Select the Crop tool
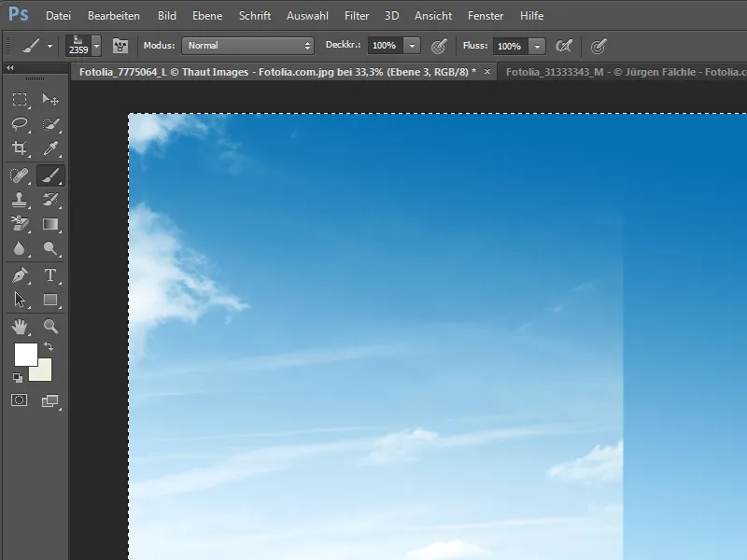Screen dimensions: 747x560 coord(20,148)
